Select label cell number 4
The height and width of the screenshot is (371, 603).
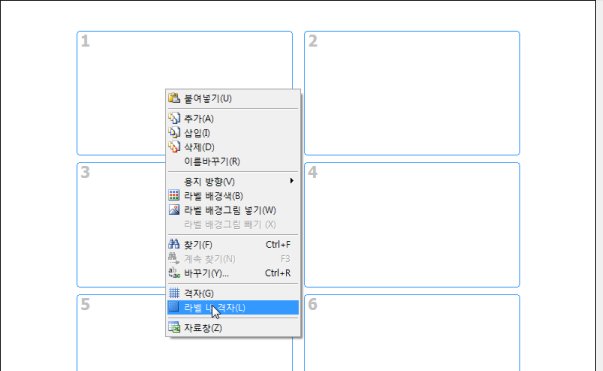click(x=412, y=225)
